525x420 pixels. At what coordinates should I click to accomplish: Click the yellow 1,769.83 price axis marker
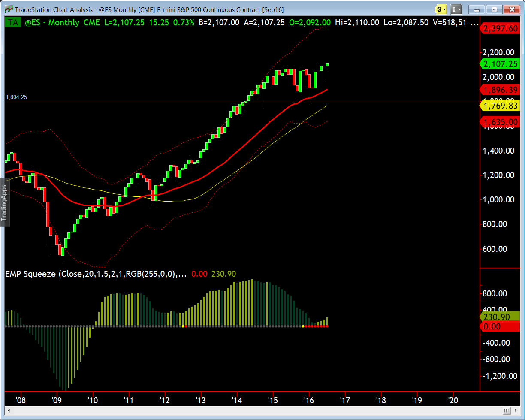pos(501,106)
